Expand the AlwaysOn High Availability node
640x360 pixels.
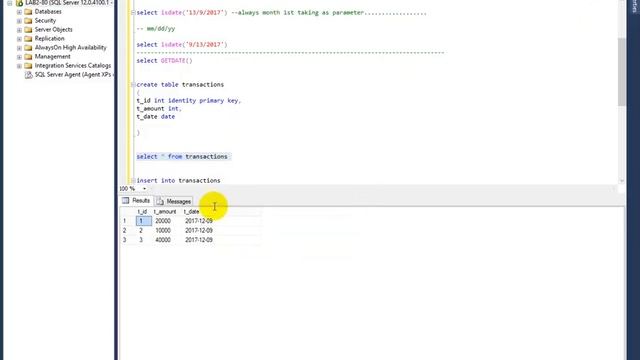19,48
